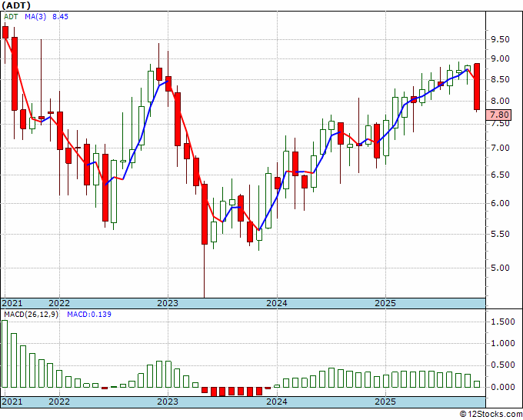Click 2022 on the price chart timeline
The width and height of the screenshot is (523, 420).
(x=59, y=304)
